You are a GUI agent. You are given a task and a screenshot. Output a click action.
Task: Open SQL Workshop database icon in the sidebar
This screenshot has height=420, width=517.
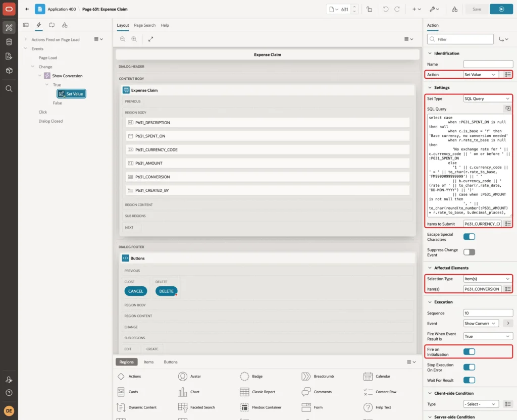coord(9,42)
